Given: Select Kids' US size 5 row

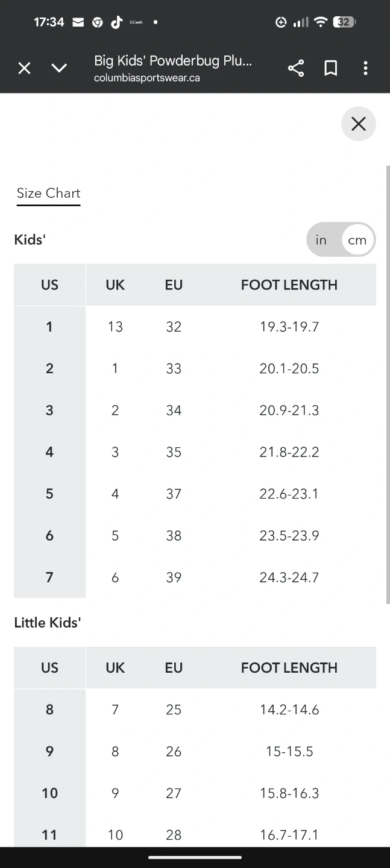Looking at the screenshot, I should click(x=49, y=494).
